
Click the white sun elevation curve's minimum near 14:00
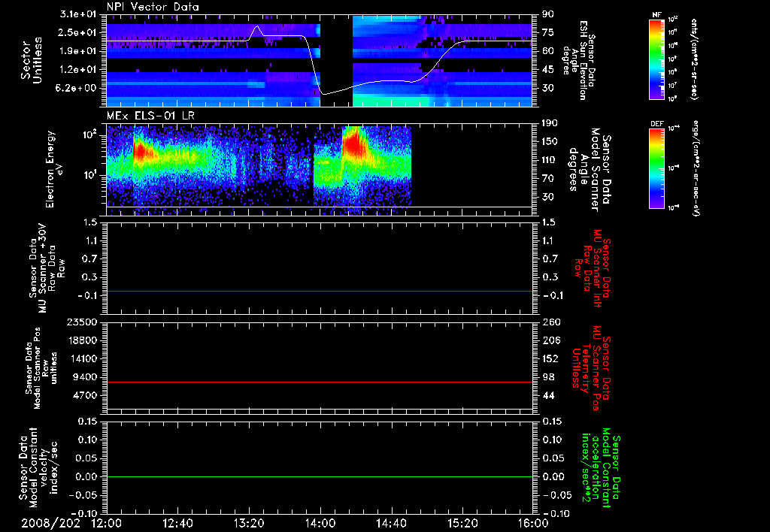(323, 93)
